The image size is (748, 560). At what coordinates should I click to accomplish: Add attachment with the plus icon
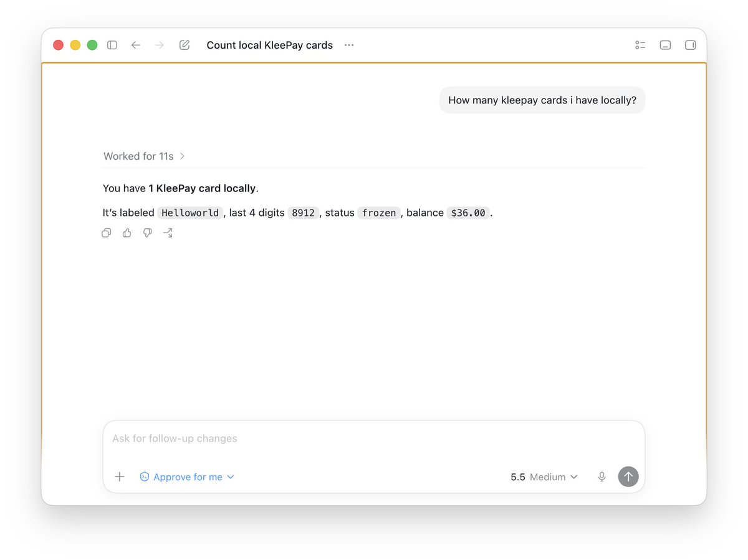(120, 476)
